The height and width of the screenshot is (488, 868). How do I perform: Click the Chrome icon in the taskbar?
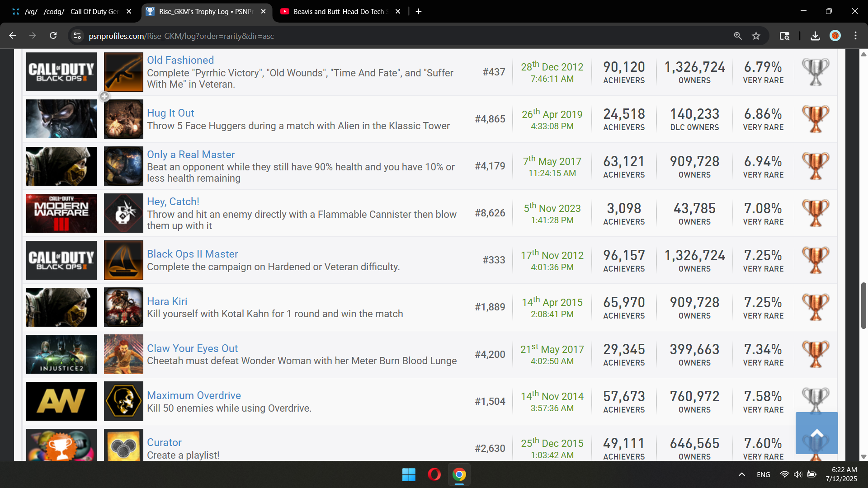459,475
